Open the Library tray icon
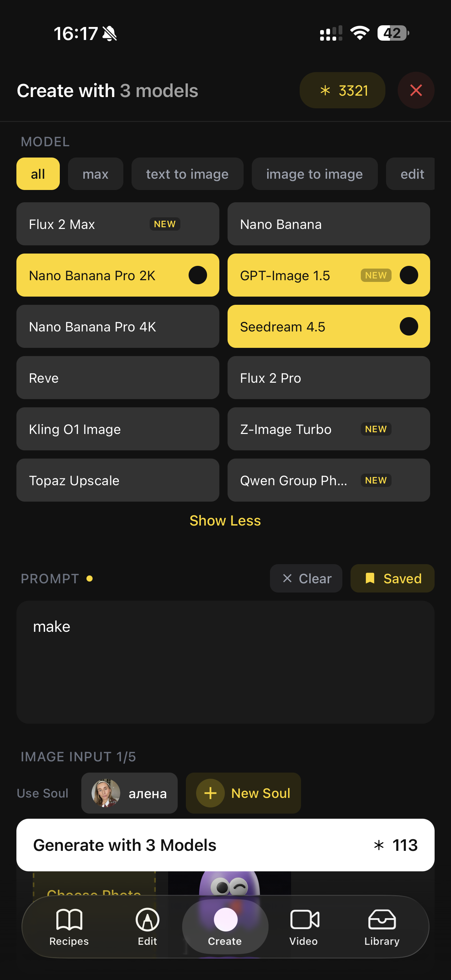 click(x=382, y=920)
